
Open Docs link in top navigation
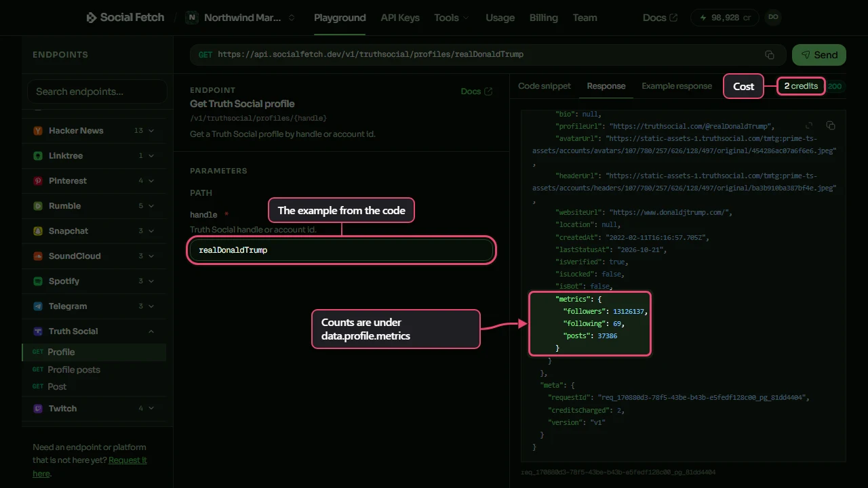(x=660, y=18)
